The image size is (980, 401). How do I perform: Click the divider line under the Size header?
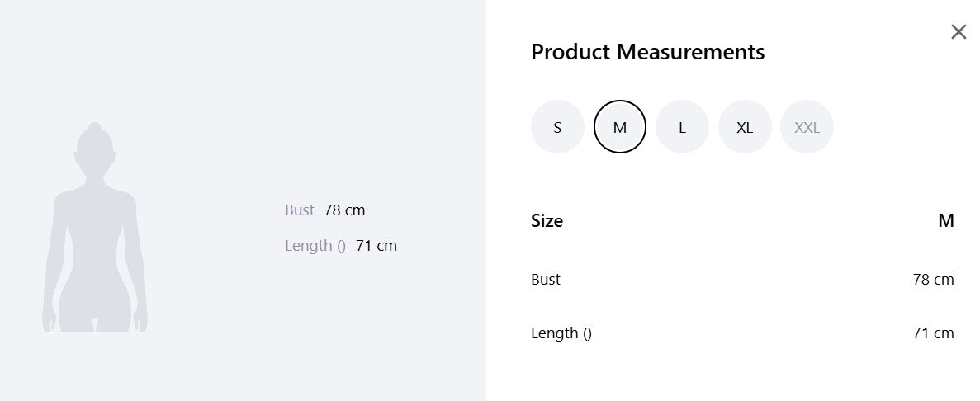(742, 252)
